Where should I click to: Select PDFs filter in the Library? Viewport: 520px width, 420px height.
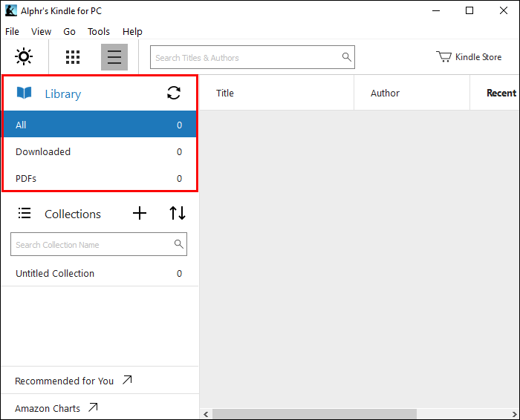[26, 179]
